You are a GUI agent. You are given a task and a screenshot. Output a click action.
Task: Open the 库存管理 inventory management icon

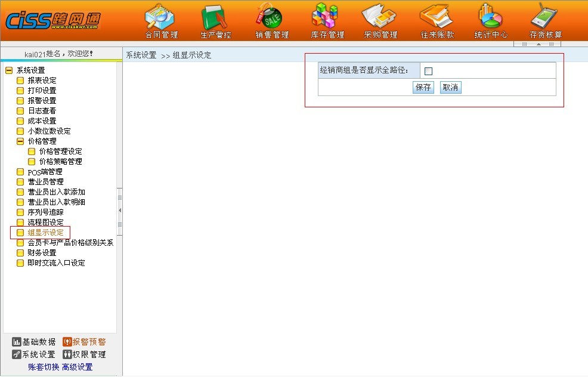pyautogui.click(x=327, y=20)
